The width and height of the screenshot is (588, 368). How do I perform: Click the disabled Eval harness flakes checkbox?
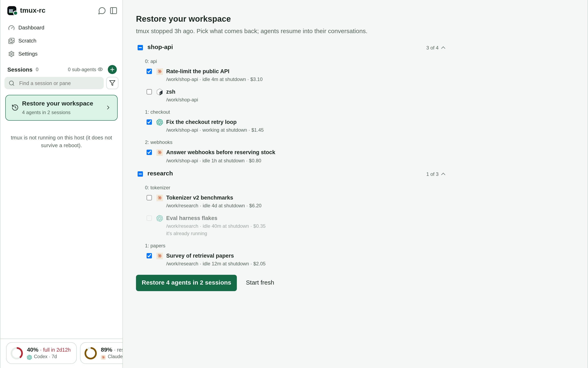tap(149, 218)
